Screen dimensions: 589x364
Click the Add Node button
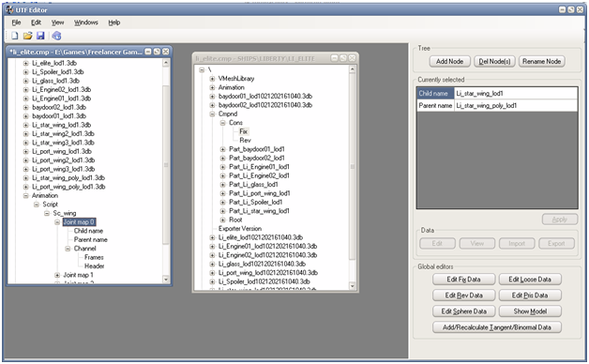(x=449, y=61)
